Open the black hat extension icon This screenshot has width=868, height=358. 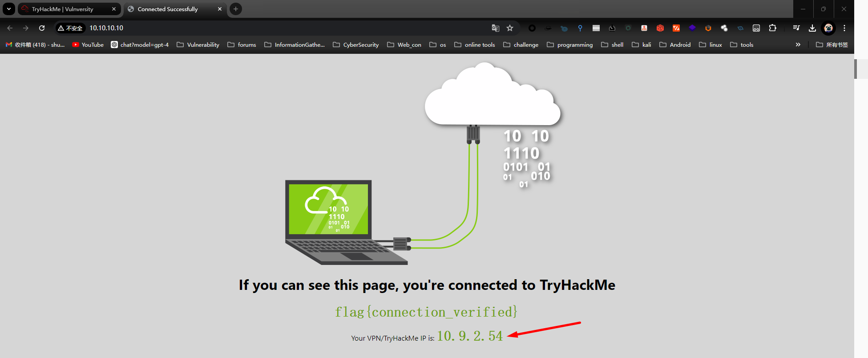pyautogui.click(x=548, y=28)
